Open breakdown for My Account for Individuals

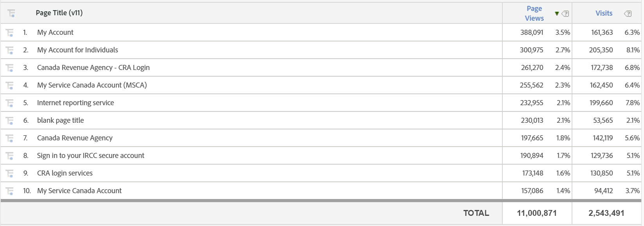coord(10,50)
